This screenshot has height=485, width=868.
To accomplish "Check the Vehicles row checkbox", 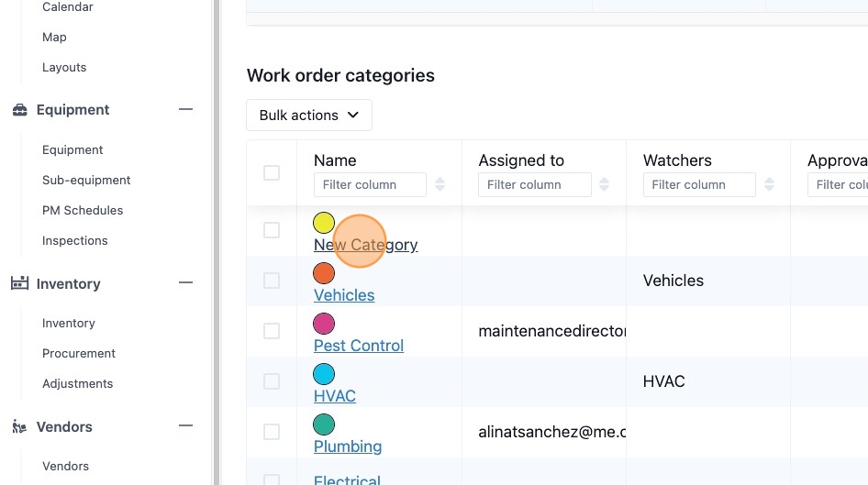I will pos(272,281).
